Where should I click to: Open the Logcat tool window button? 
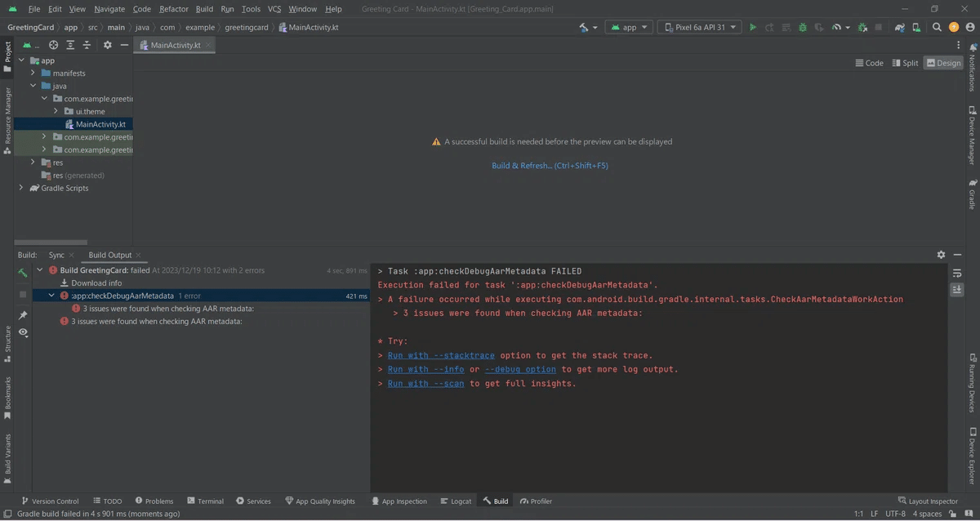(x=455, y=501)
